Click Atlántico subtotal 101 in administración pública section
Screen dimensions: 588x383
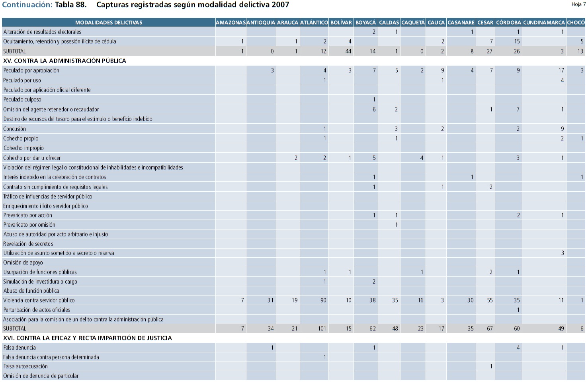tap(322, 329)
